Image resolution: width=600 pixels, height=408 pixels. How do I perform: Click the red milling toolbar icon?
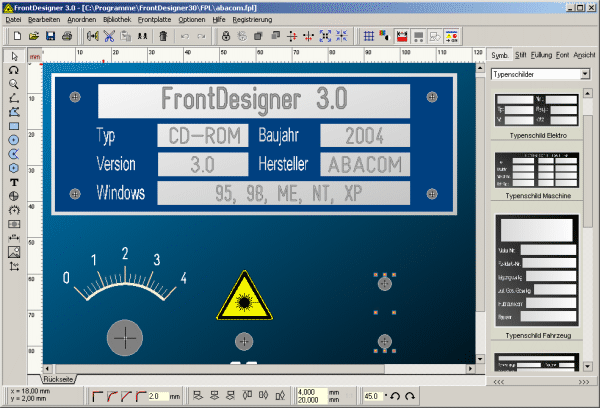click(x=402, y=36)
